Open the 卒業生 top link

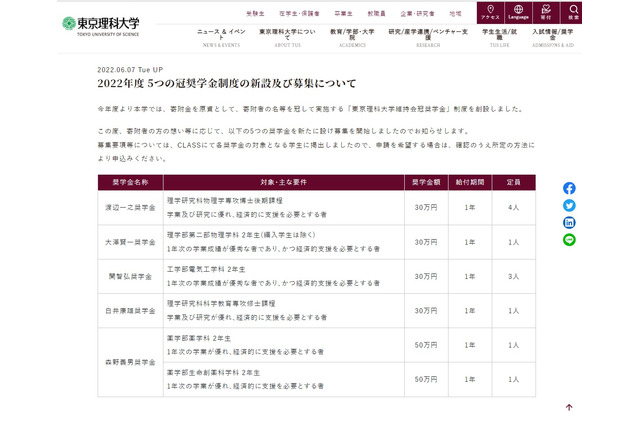pos(343,13)
